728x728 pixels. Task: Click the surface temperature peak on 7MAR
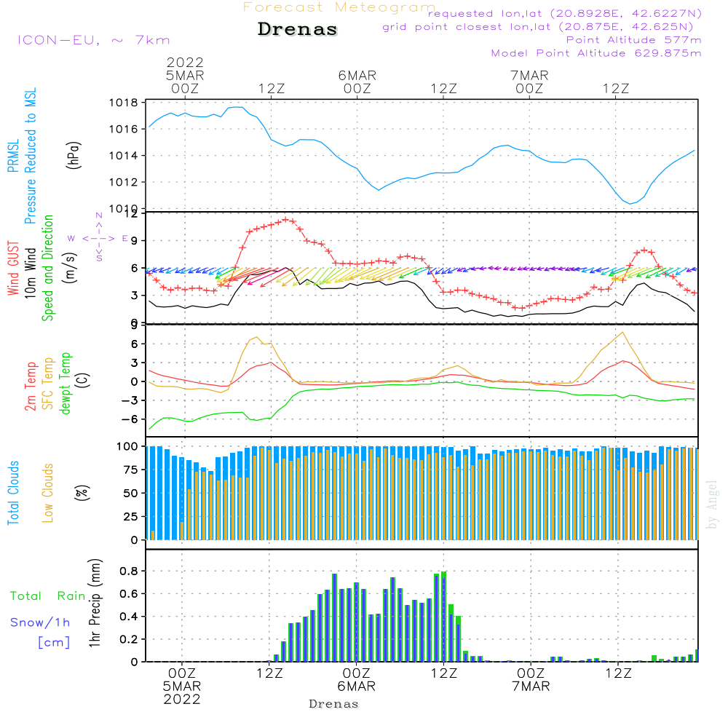coord(622,333)
